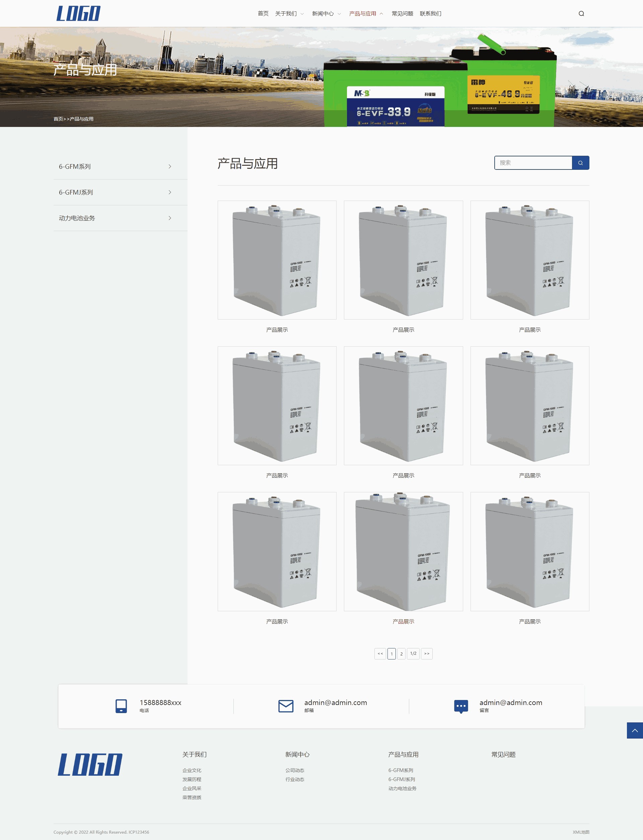Open the 常见问题 nav menu item

click(402, 14)
